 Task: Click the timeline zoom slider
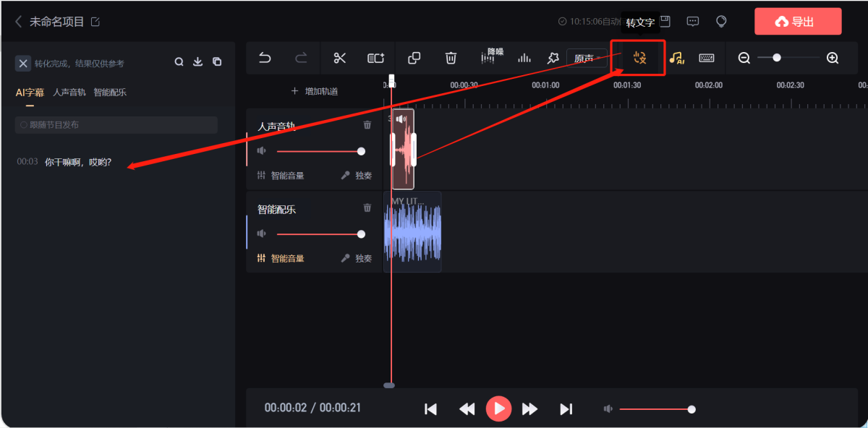point(777,58)
